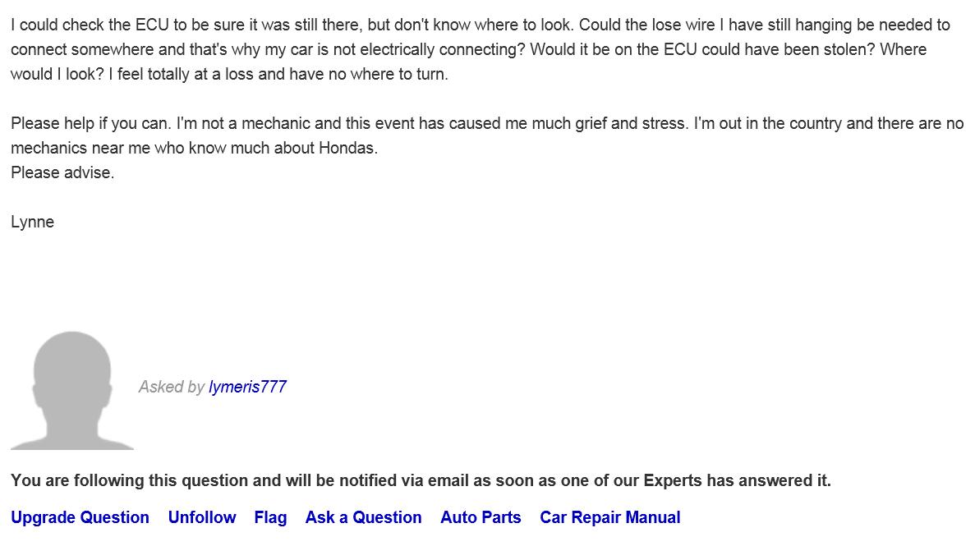Click the gray user avatar silhouette

[72, 390]
